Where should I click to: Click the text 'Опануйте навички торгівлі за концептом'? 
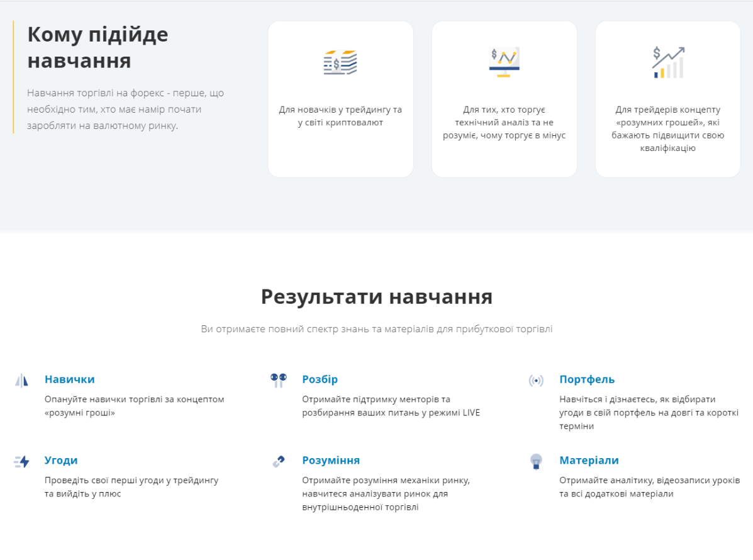[135, 406]
